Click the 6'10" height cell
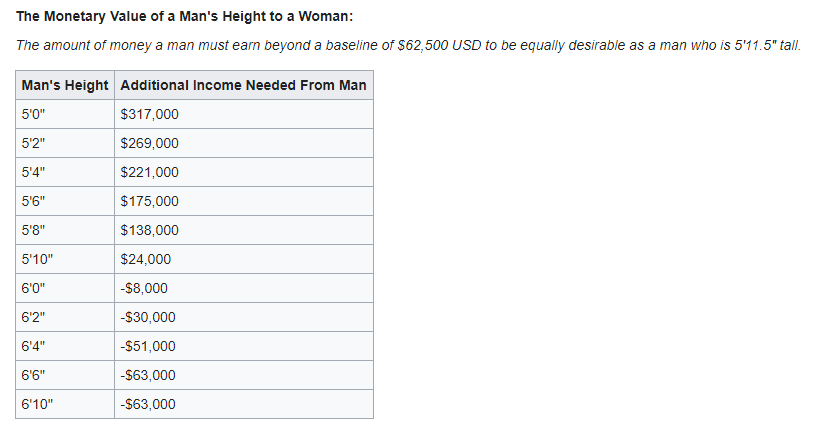Image resolution: width=813 pixels, height=429 pixels. click(x=65, y=404)
